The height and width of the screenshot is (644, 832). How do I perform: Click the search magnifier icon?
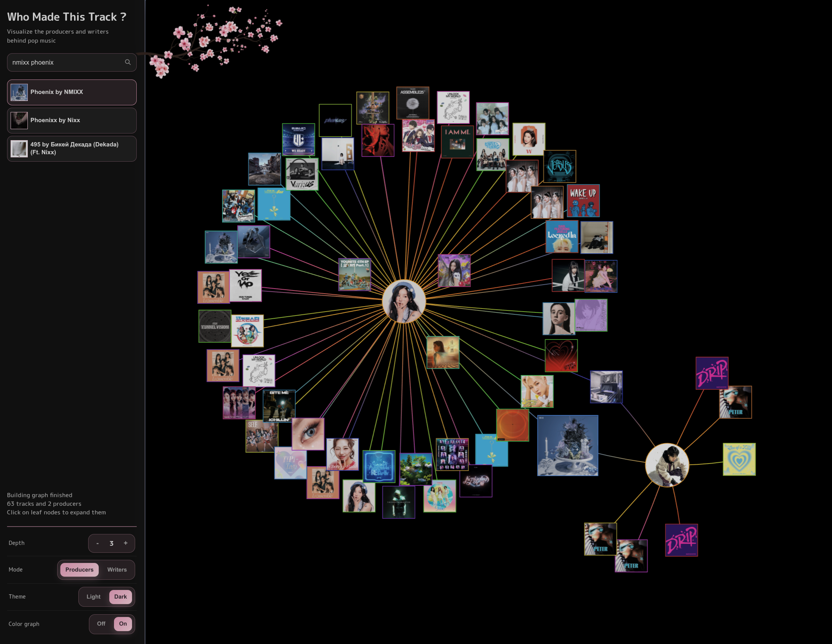point(128,62)
